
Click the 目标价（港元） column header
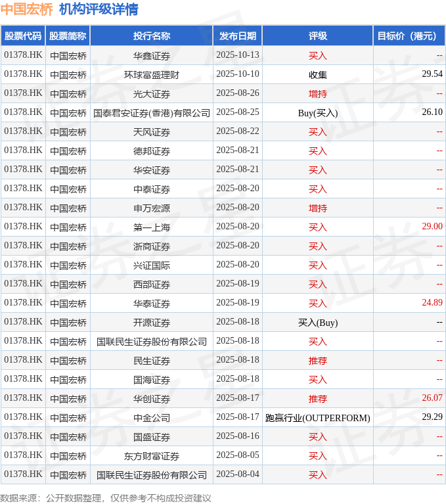[x=409, y=36]
